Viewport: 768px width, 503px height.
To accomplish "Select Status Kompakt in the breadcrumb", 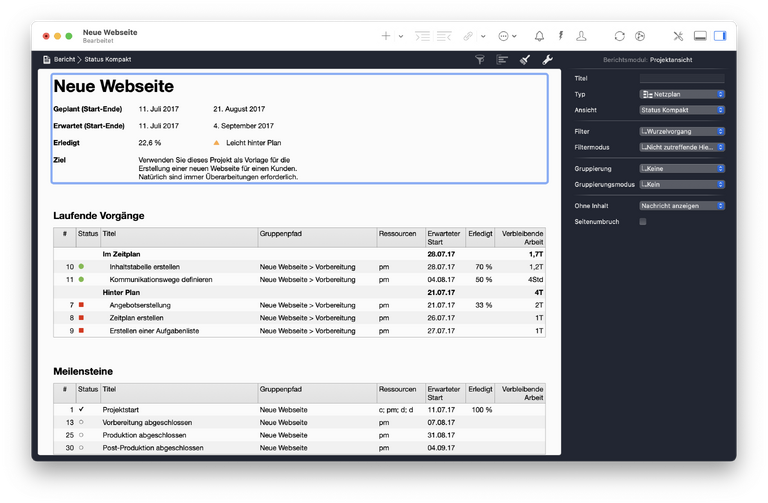I will pyautogui.click(x=108, y=60).
